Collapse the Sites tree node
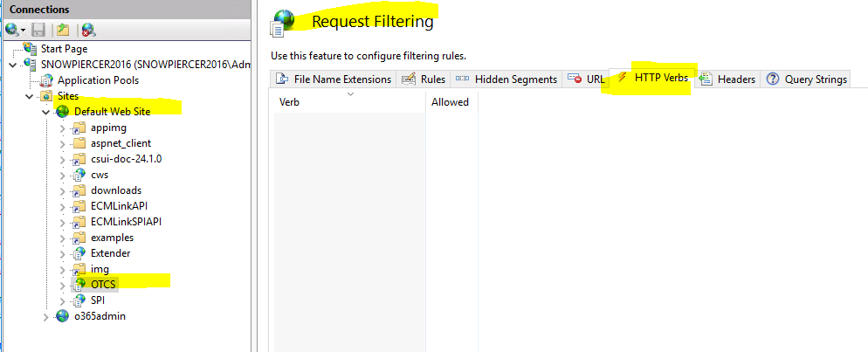Screen dimensions: 868x352 click(30, 96)
